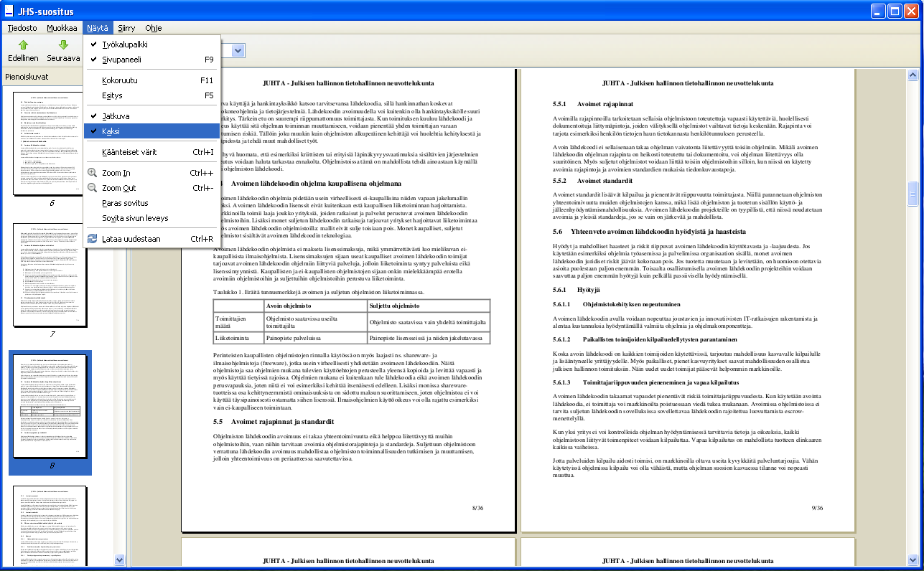This screenshot has height=571, width=924.
Task: Open the Muokkaa menu
Action: click(62, 28)
